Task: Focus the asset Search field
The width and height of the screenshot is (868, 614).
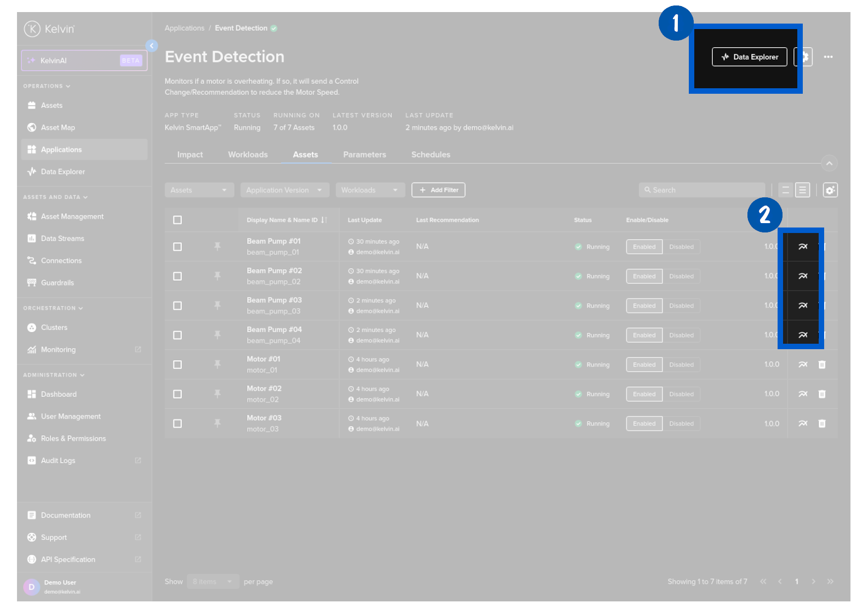Action: [x=701, y=190]
